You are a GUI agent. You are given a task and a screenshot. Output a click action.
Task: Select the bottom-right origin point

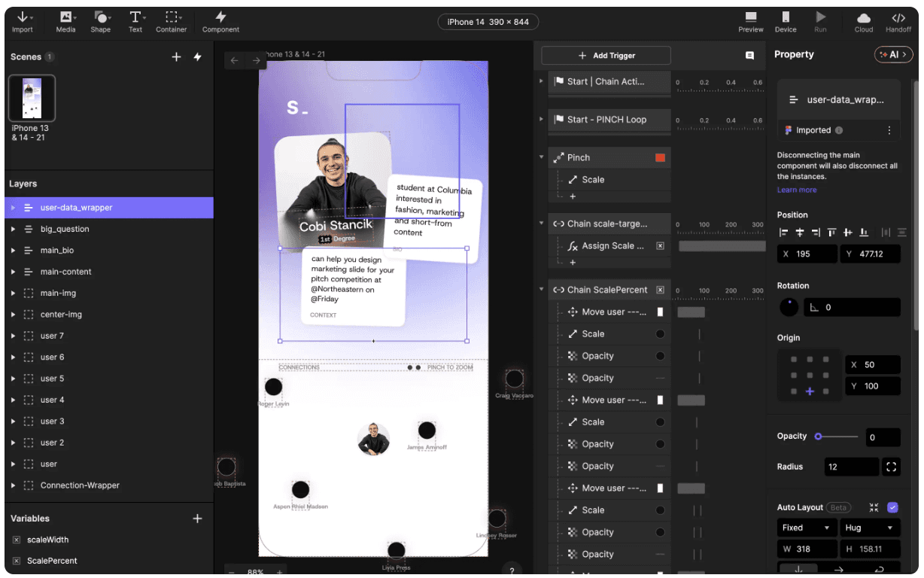pos(825,391)
